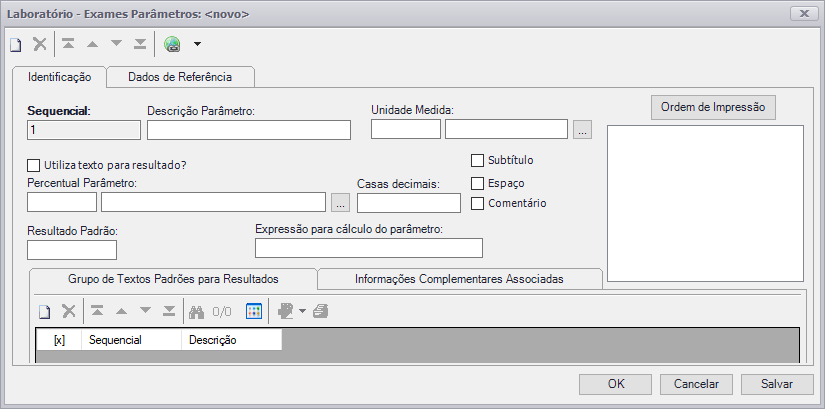Delete row using grid toolbar X icon
Viewport: 825px width, 409px height.
coord(69,311)
